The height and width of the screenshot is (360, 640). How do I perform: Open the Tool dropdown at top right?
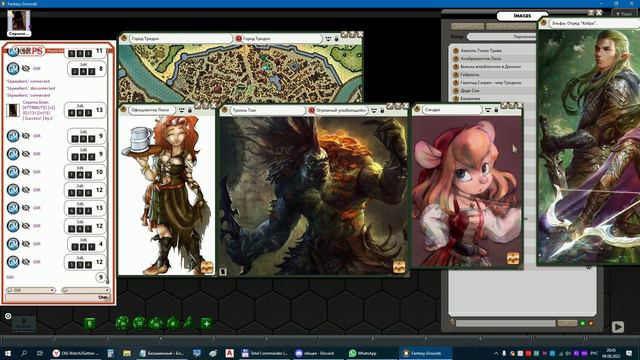(x=624, y=13)
